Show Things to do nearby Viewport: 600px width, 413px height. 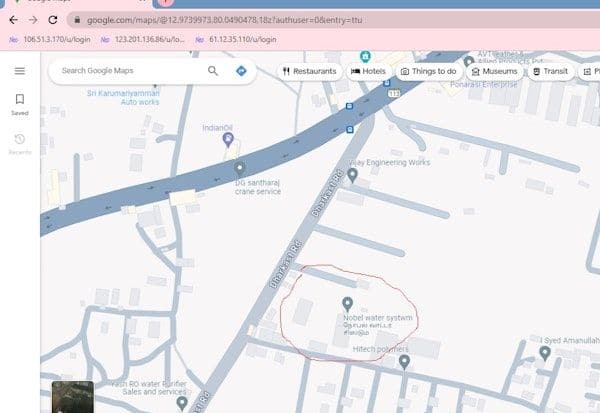click(429, 72)
